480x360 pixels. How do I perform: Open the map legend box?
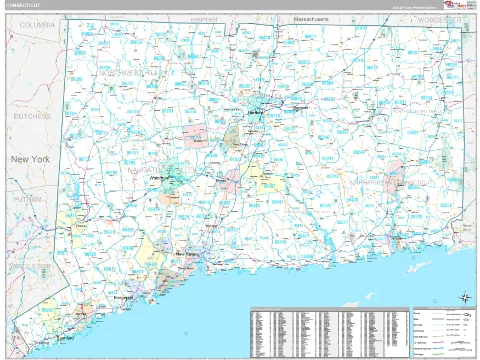click(x=444, y=332)
